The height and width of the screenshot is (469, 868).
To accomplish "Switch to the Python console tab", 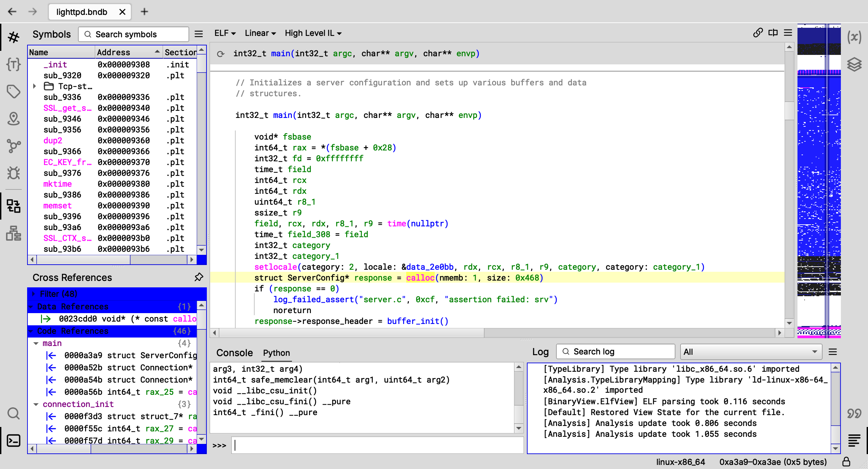I will tap(276, 353).
